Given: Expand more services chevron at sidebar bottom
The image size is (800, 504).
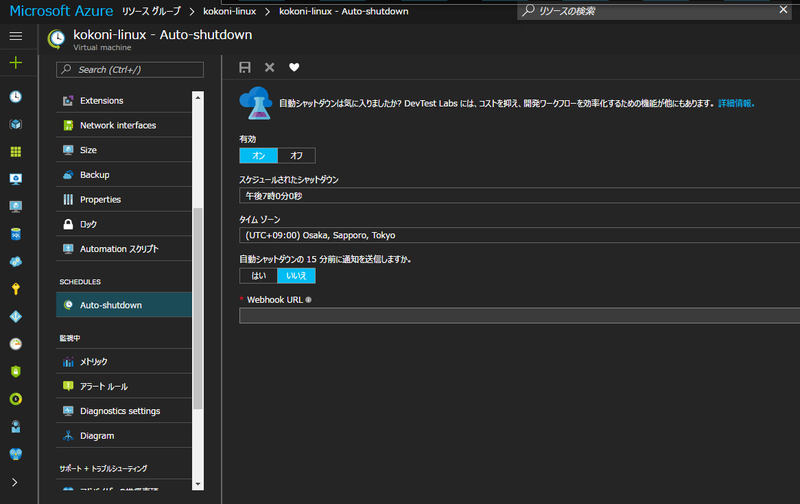Looking at the screenshot, I should click(15, 482).
